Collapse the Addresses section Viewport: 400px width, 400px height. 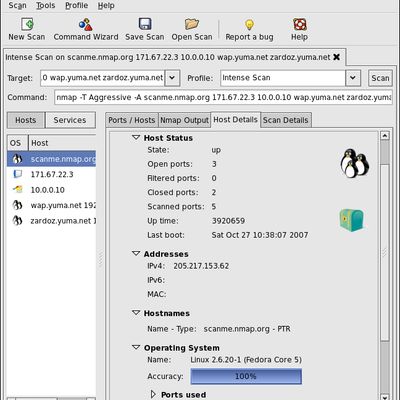pos(136,254)
